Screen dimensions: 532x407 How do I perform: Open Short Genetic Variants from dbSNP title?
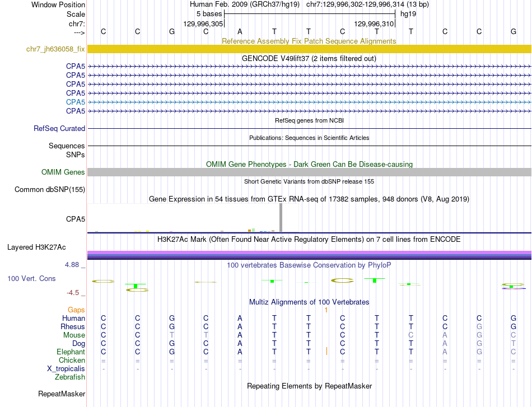tap(309, 181)
